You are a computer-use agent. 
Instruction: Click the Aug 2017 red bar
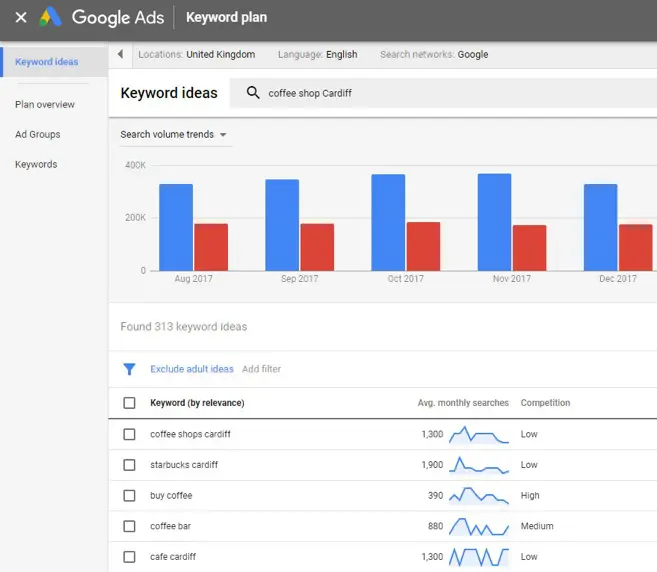(x=211, y=247)
